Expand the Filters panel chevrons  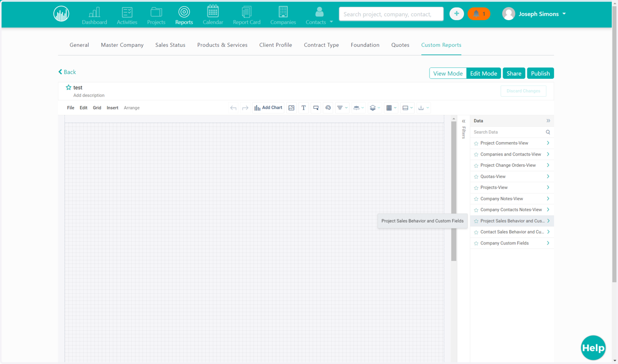coord(463,122)
